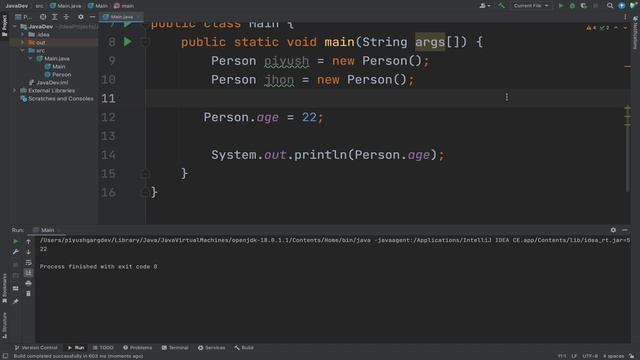Open the Current File run configuration dropdown
This screenshot has height=360, width=640.
coord(531,6)
